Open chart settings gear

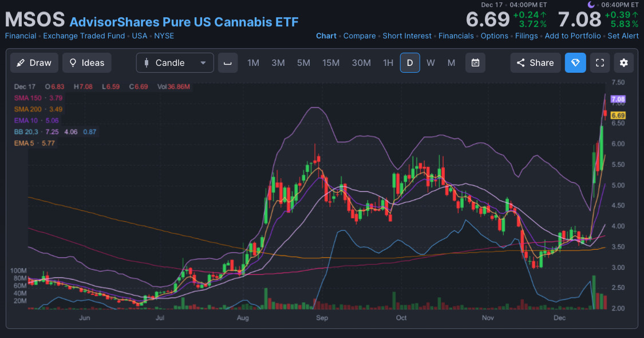click(x=624, y=63)
